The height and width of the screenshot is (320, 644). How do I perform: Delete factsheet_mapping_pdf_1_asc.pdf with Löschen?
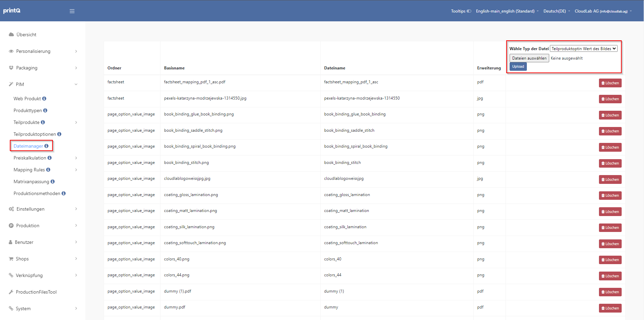pyautogui.click(x=610, y=83)
